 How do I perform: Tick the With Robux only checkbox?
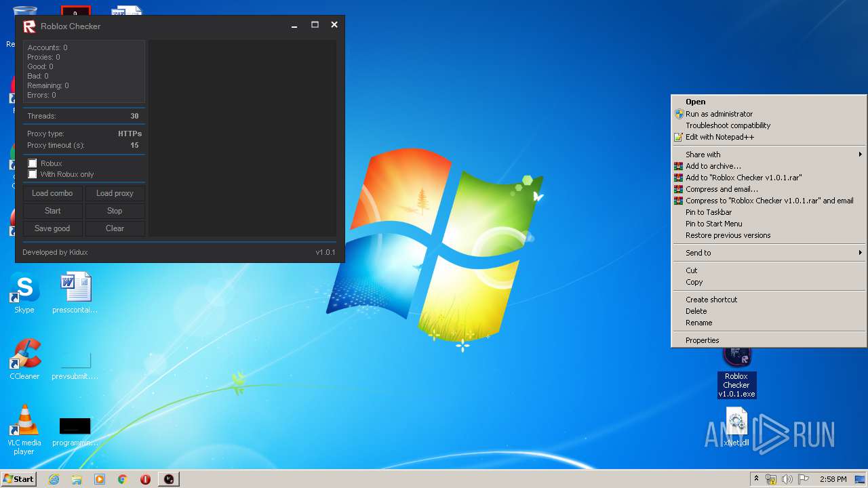pos(33,174)
